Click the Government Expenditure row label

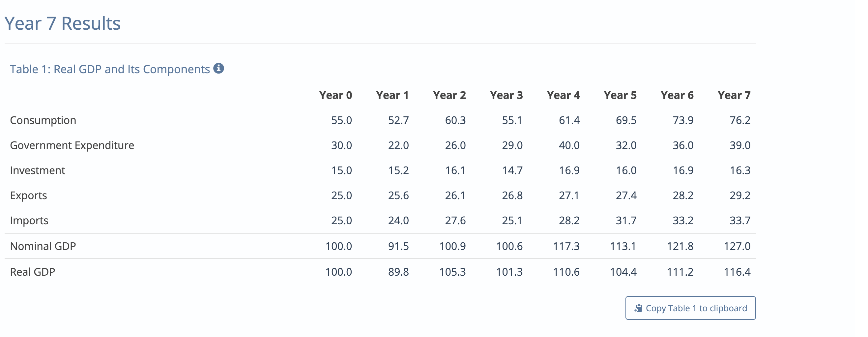click(x=72, y=145)
